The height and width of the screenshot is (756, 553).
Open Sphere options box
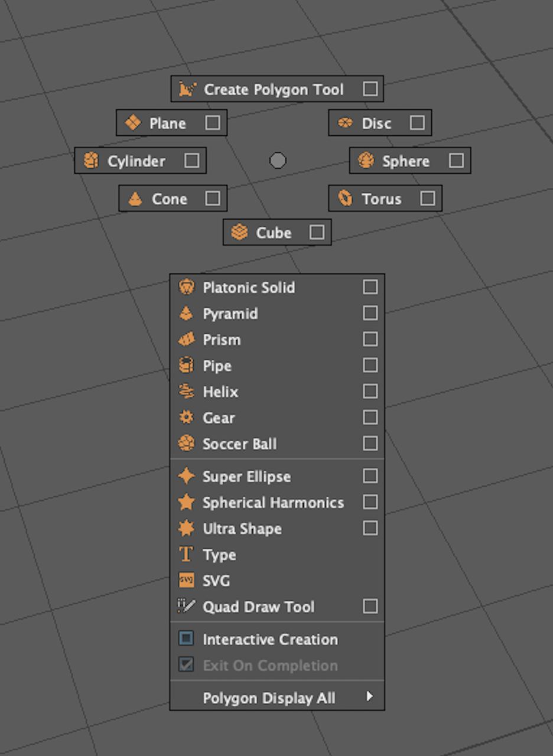tap(456, 160)
